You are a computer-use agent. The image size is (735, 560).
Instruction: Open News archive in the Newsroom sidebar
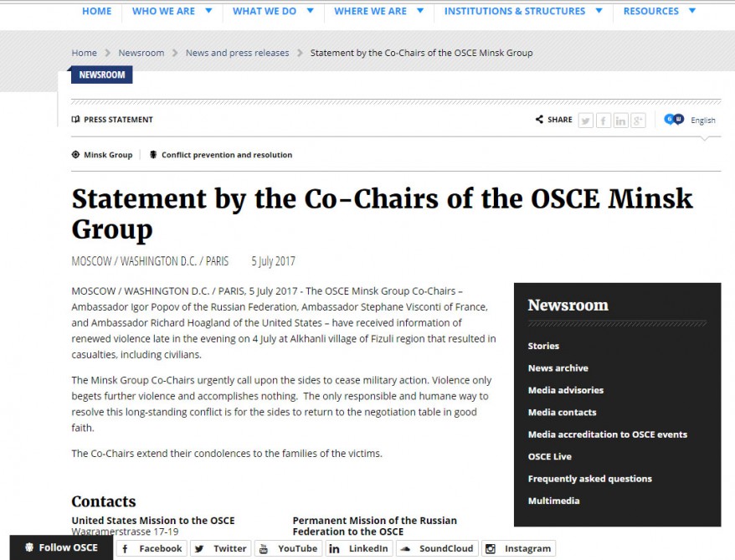(x=558, y=367)
